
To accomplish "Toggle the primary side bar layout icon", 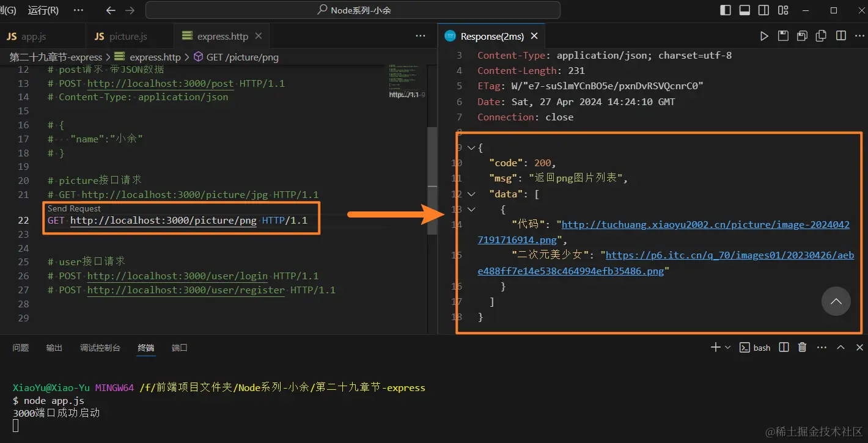I will 726,10.
